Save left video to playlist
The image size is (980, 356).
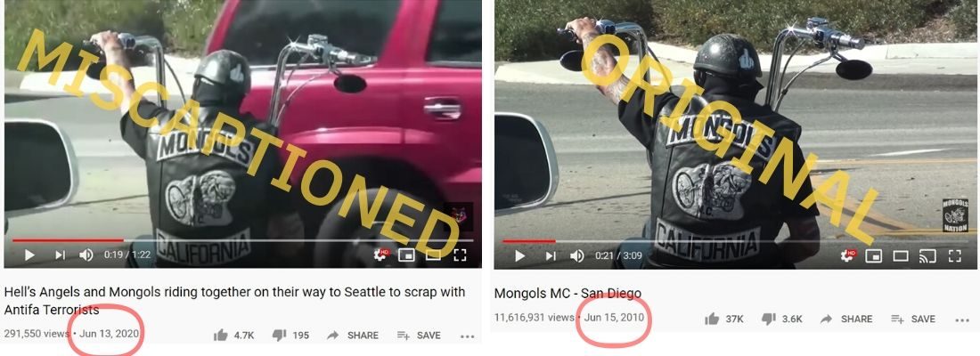tap(419, 336)
